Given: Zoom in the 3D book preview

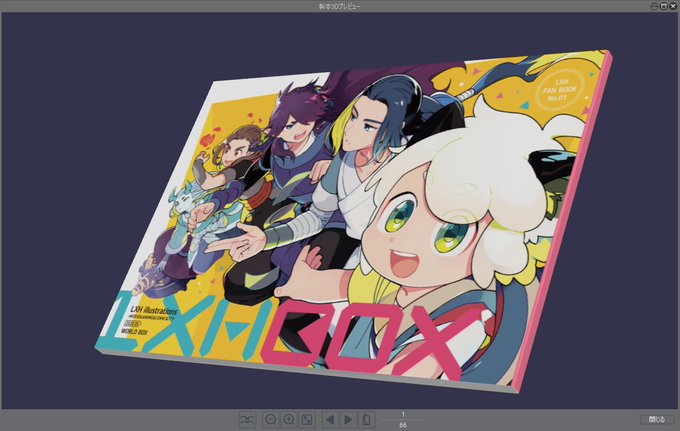Looking at the screenshot, I should [289, 420].
